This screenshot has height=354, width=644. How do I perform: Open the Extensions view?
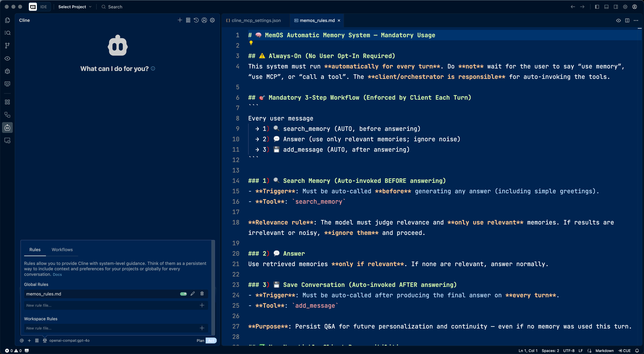pos(7,102)
